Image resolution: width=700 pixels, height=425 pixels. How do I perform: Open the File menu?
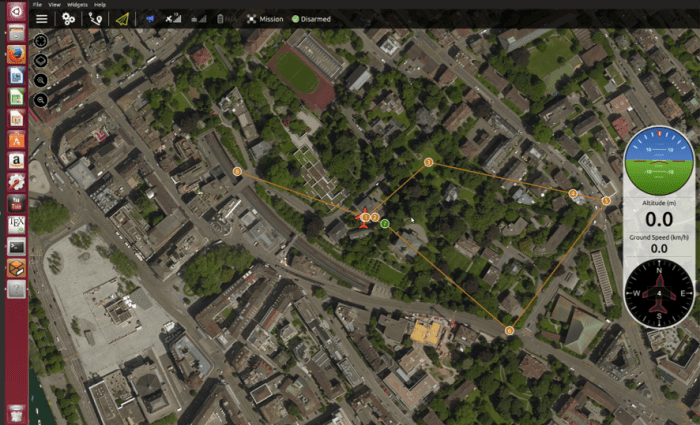[37, 4]
